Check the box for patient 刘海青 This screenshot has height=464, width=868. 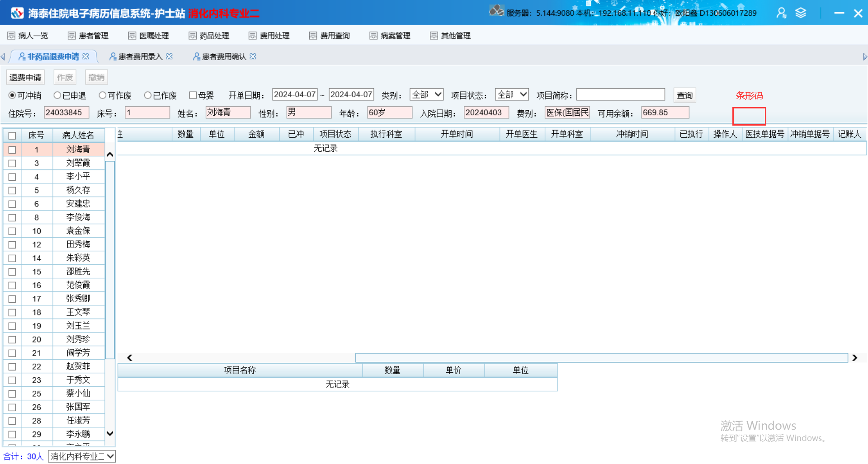point(12,150)
